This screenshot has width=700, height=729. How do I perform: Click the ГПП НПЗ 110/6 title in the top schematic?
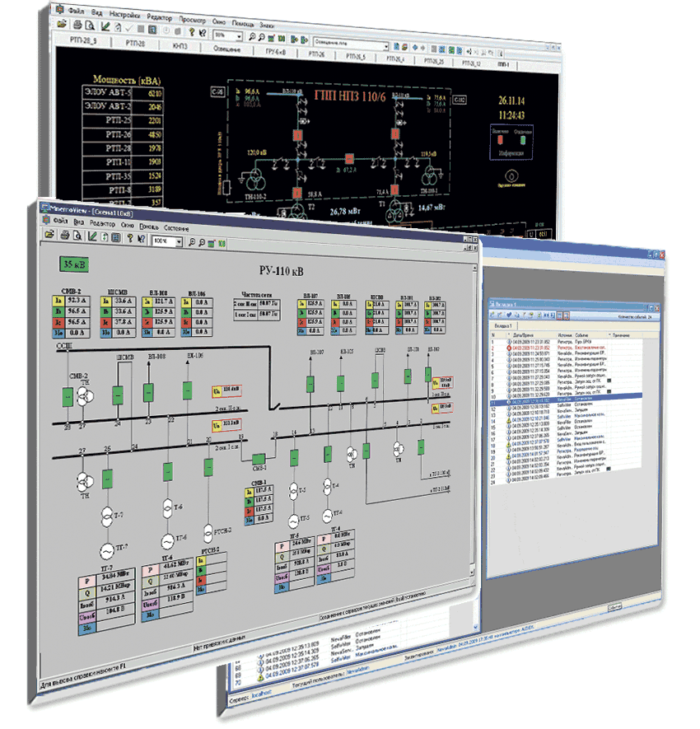[x=350, y=96]
